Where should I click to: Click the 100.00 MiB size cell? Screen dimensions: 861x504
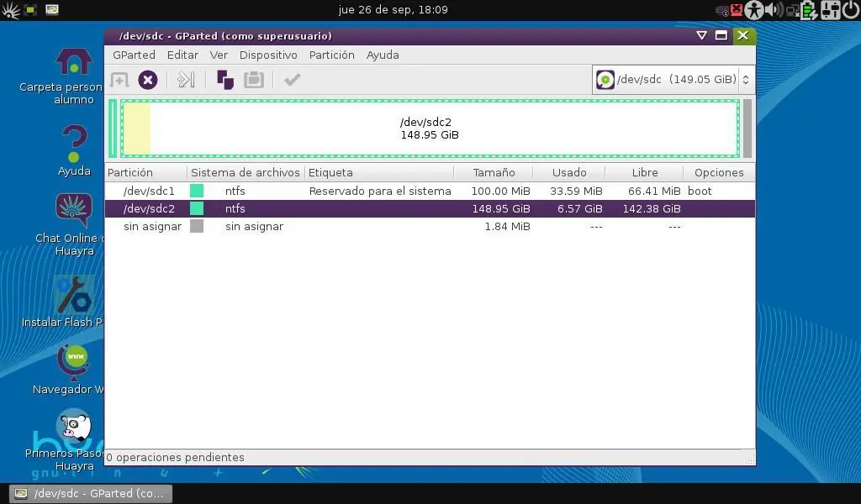tap(501, 191)
